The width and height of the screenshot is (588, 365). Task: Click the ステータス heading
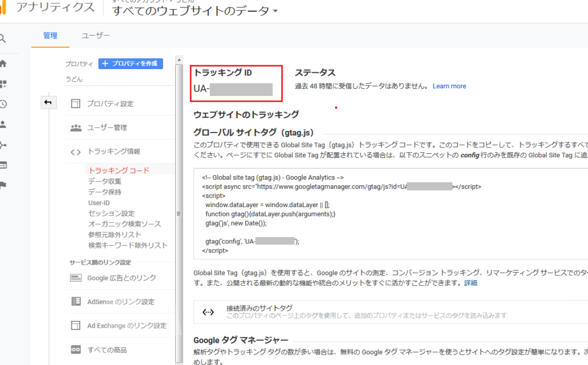click(x=315, y=73)
